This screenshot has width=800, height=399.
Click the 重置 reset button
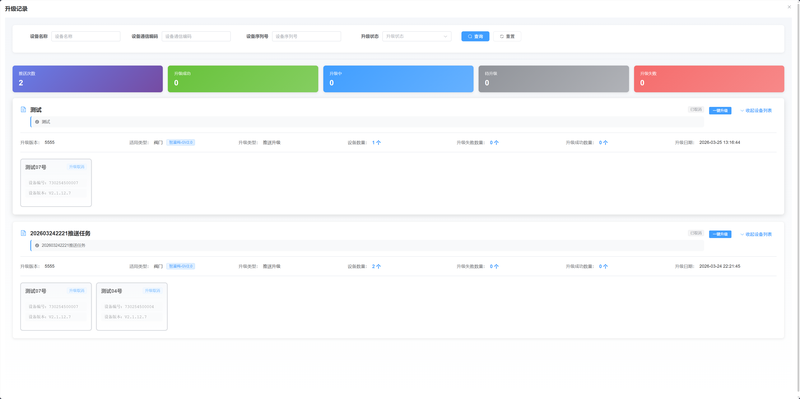(x=507, y=36)
